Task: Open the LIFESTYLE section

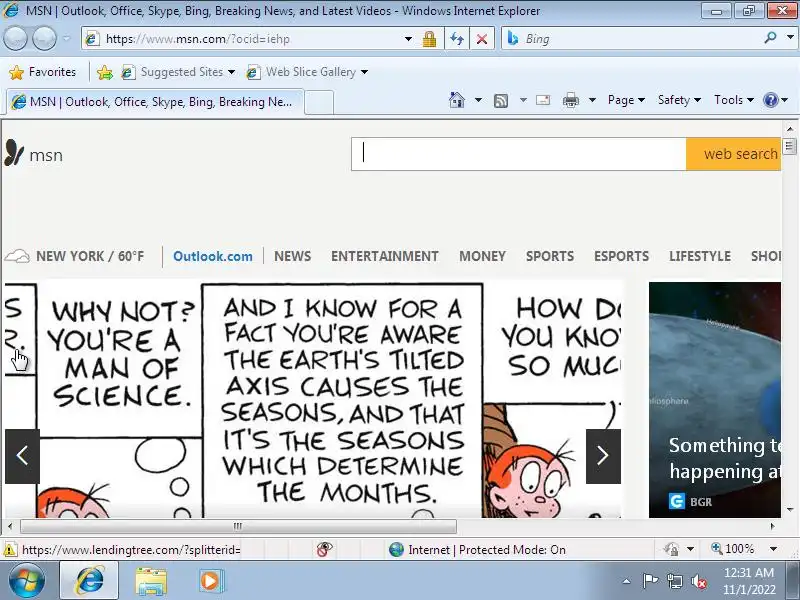Action: coord(700,256)
